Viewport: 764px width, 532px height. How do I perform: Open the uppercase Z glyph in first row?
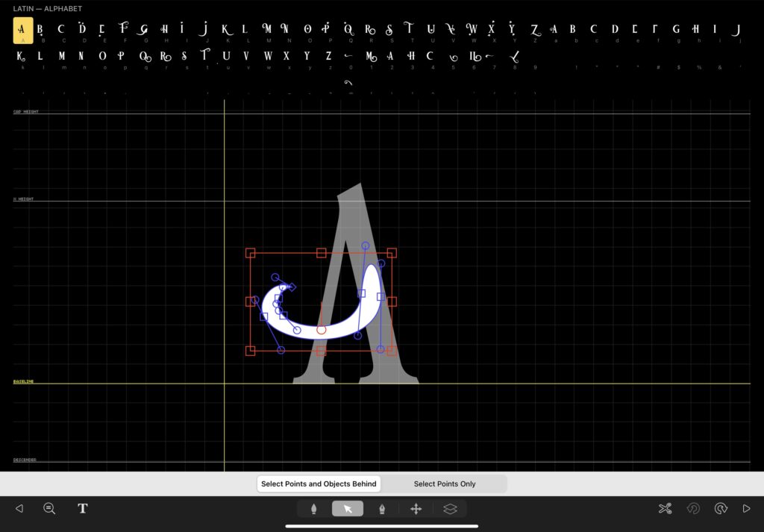point(535,30)
